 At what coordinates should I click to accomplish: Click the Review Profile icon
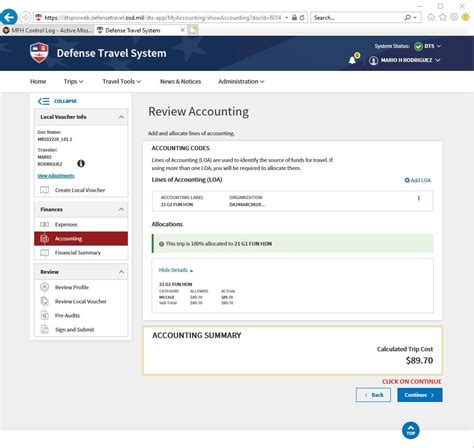[x=44, y=287]
